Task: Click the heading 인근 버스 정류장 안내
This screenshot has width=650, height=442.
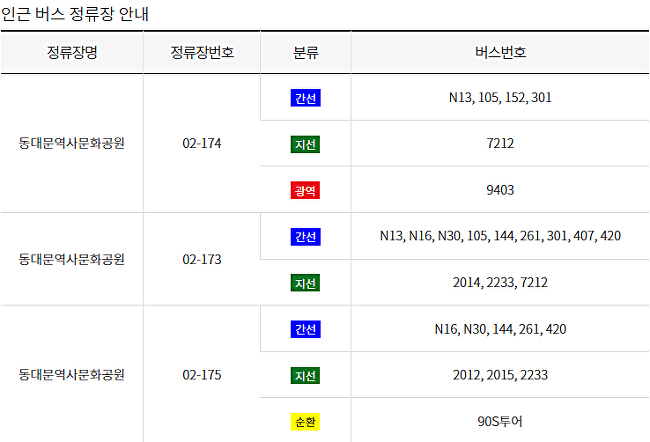Action: pyautogui.click(x=75, y=14)
